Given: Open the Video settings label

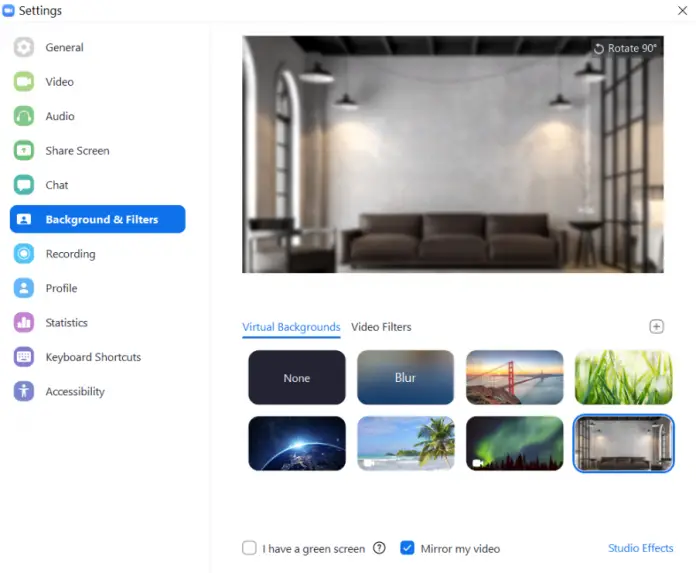Looking at the screenshot, I should [59, 82].
